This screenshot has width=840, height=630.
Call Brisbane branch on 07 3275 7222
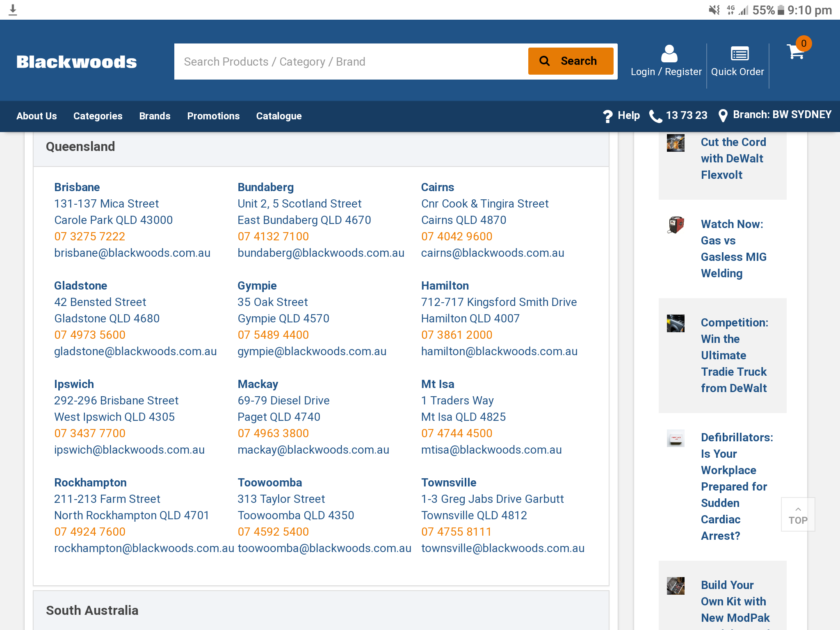pos(90,237)
